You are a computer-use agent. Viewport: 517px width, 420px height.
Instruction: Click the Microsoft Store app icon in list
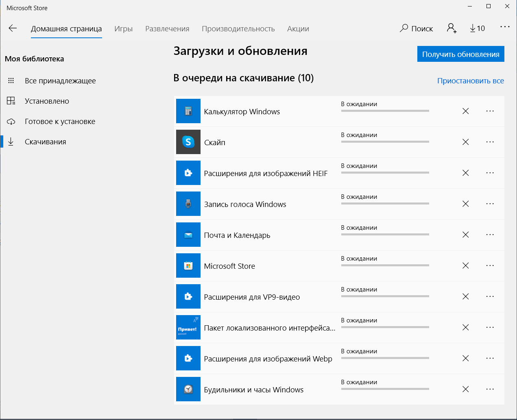click(188, 265)
